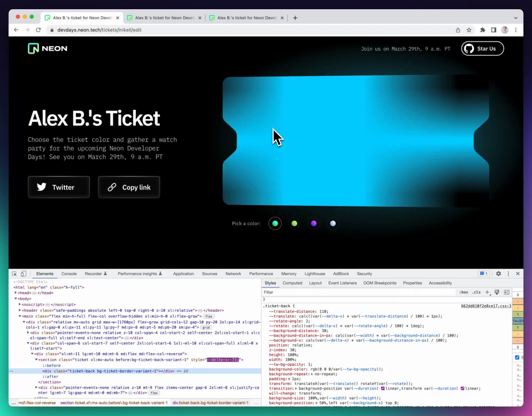Click the flex badge on the main element
The image size is (532, 416).
(209, 316)
